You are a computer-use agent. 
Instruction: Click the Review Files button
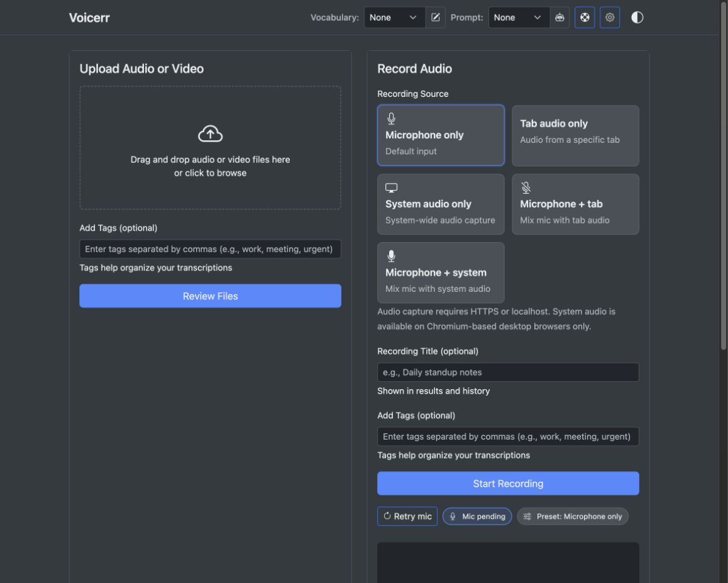click(x=211, y=296)
